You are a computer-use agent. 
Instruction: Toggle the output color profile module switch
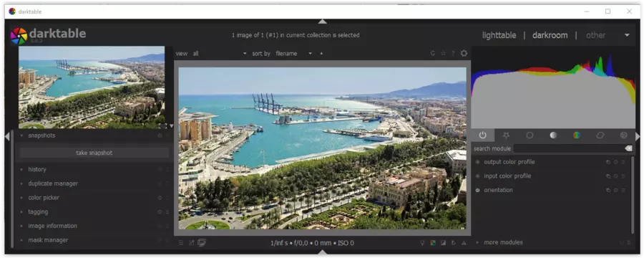(477, 162)
